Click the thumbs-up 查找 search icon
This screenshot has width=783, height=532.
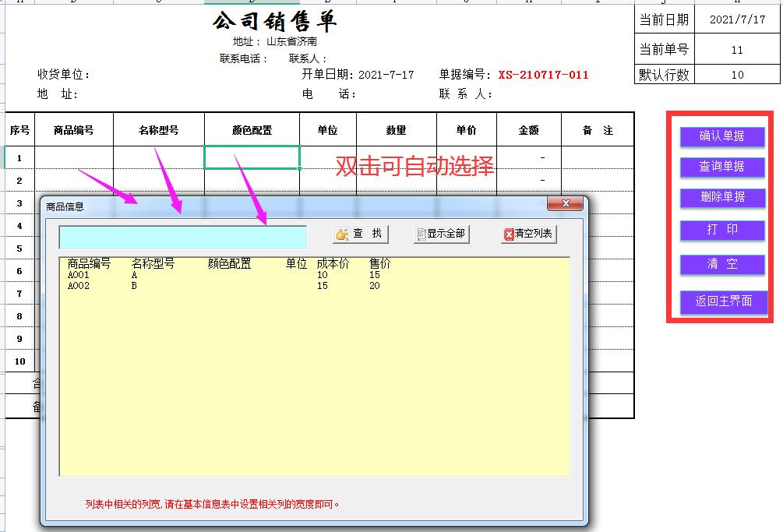(x=340, y=234)
